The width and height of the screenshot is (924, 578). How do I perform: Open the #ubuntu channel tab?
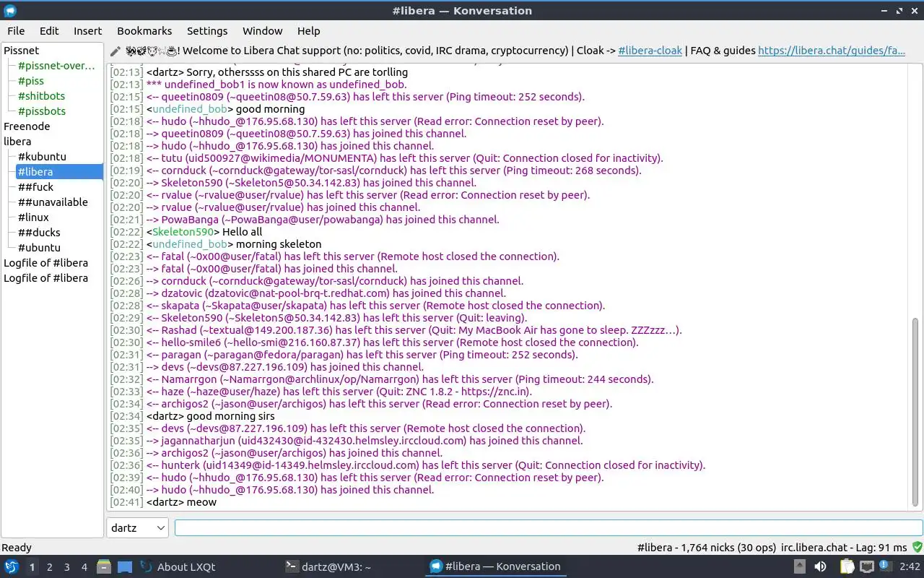pyautogui.click(x=39, y=248)
